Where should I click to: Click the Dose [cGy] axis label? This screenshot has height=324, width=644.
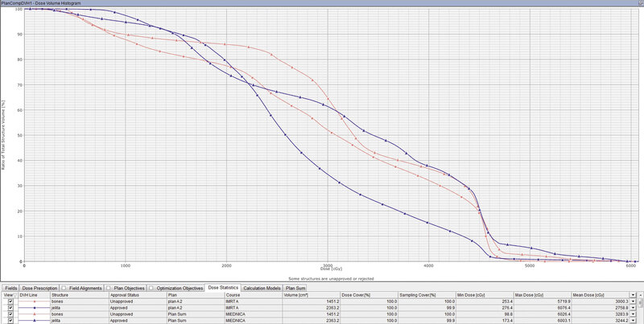(331, 269)
